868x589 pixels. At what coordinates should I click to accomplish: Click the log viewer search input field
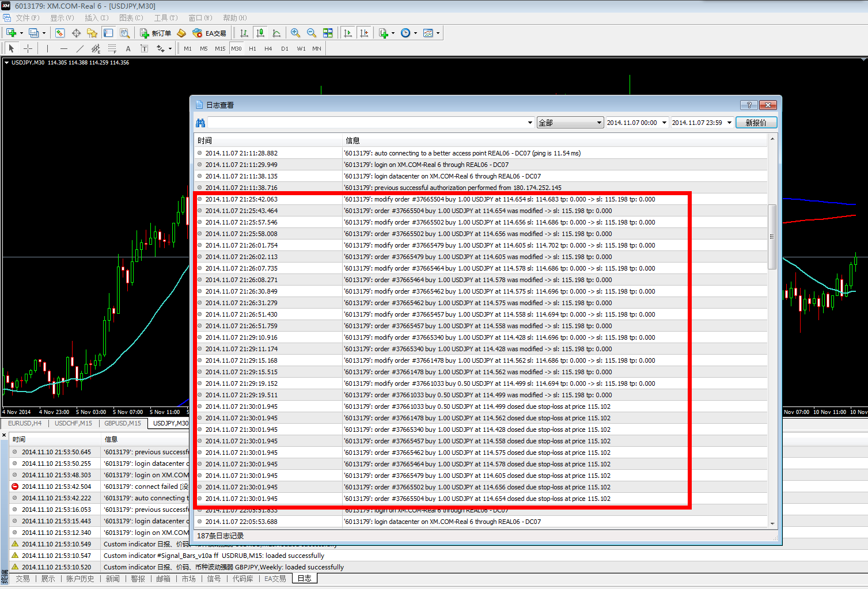pos(367,123)
